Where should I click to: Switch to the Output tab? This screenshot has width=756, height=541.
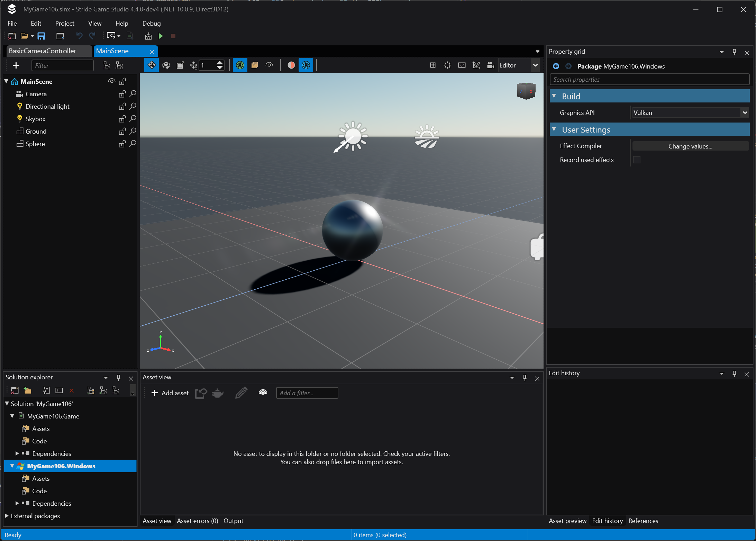[x=233, y=521]
